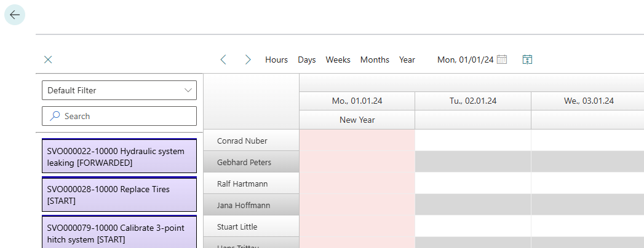Go to previous period with left chevron
The width and height of the screenshot is (644, 248).
click(223, 60)
